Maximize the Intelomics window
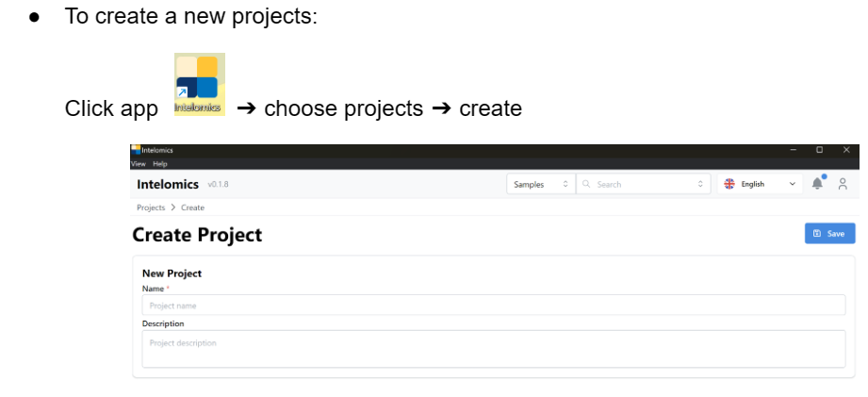Screen dimensions: 868x397 (819, 150)
